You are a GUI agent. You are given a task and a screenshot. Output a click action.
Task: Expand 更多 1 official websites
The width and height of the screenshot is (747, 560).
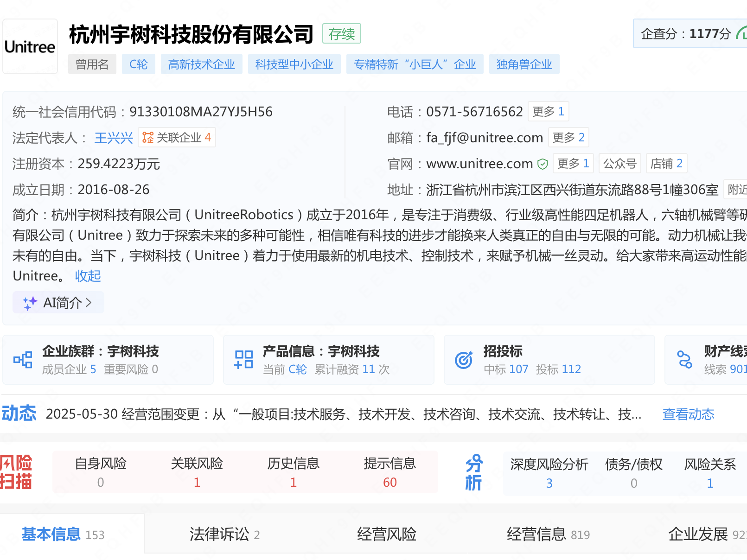pyautogui.click(x=574, y=163)
